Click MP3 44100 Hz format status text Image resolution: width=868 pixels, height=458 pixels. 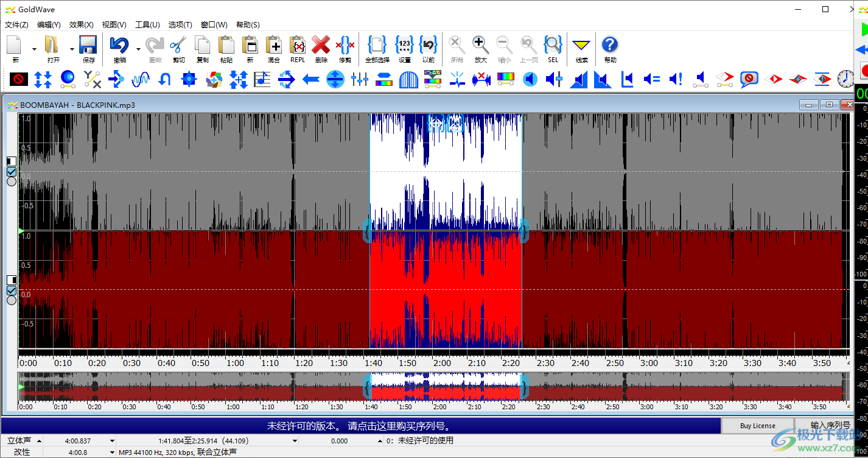coord(178,452)
